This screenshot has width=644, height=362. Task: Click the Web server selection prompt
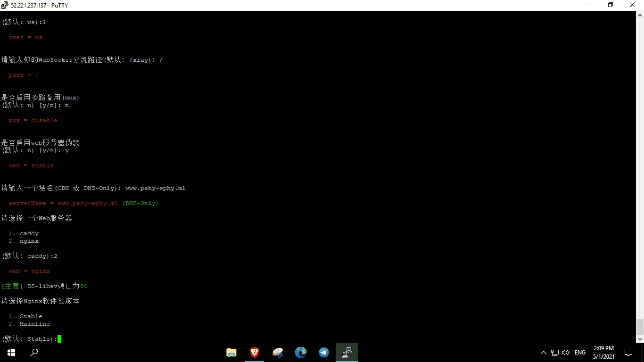pos(37,218)
